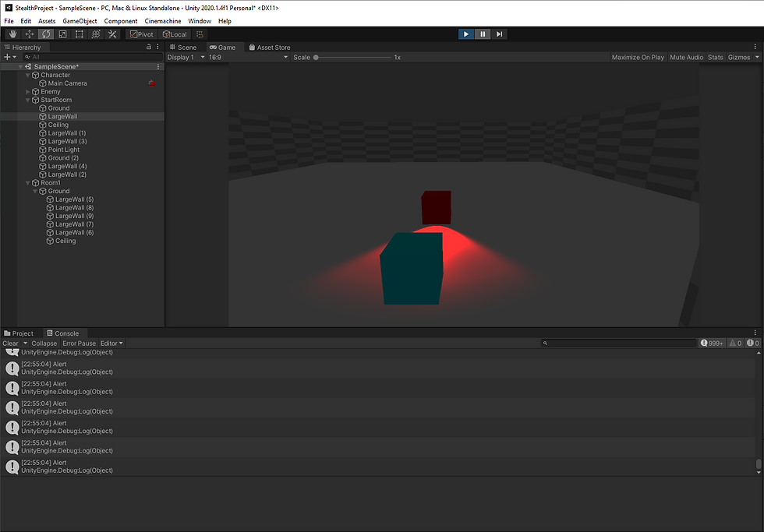
Task: Open the Hierarchy create plus dropdown
Action: (x=10, y=57)
